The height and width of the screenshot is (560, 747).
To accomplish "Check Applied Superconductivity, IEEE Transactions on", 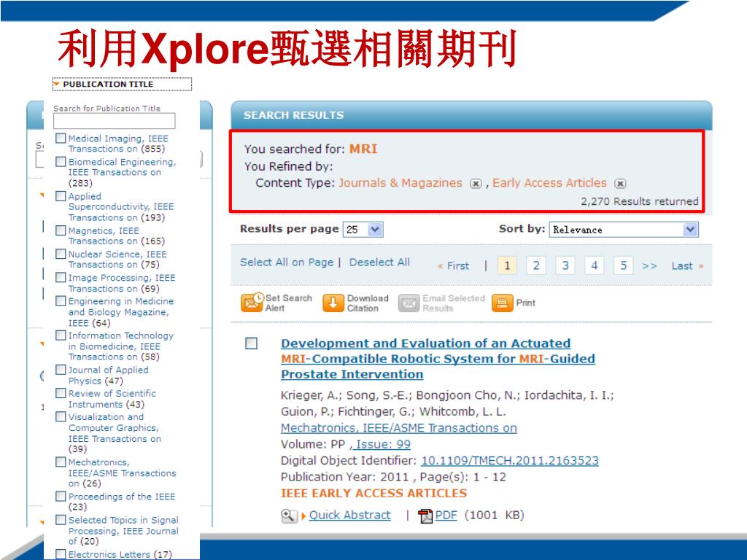I will click(61, 195).
